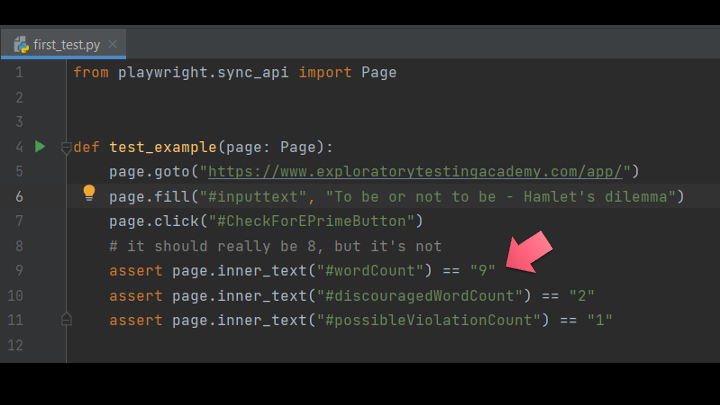Click 'page.goto' call on line 5
This screenshot has height=405, width=720.
coord(149,172)
